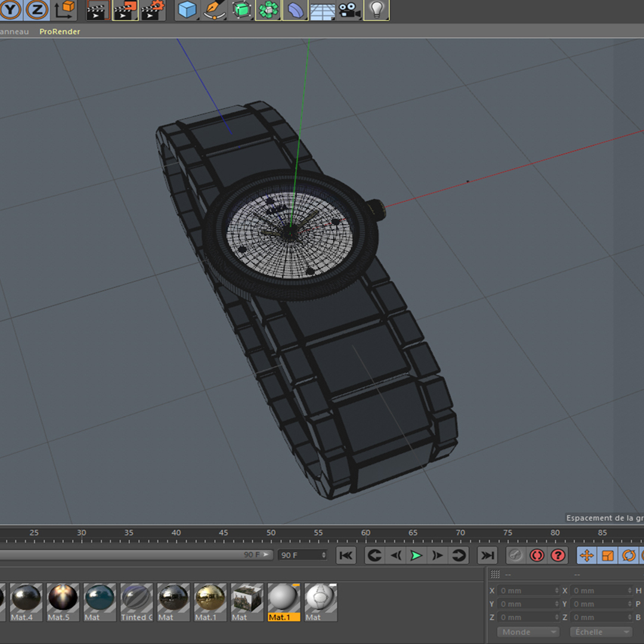Add a Floor environment object
Viewport: 644px width, 644px height.
(x=323, y=10)
